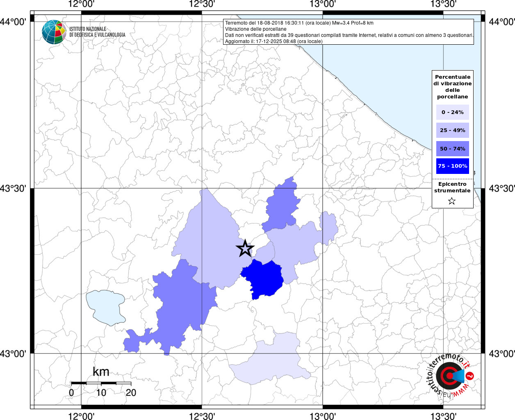Screen dimensions: 515x420
Task: Click the top axis 13°30' label
Action: 443,4
